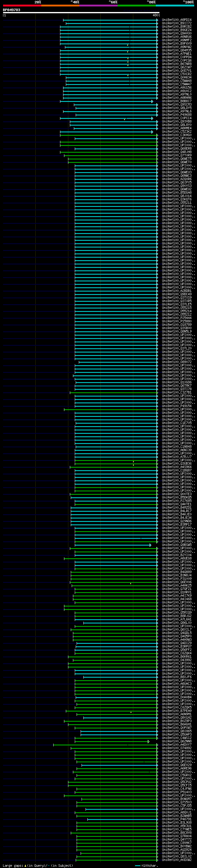The image size is (197, 868).
Task: Select the UniRef100_O74892 label
Action: 177,748
